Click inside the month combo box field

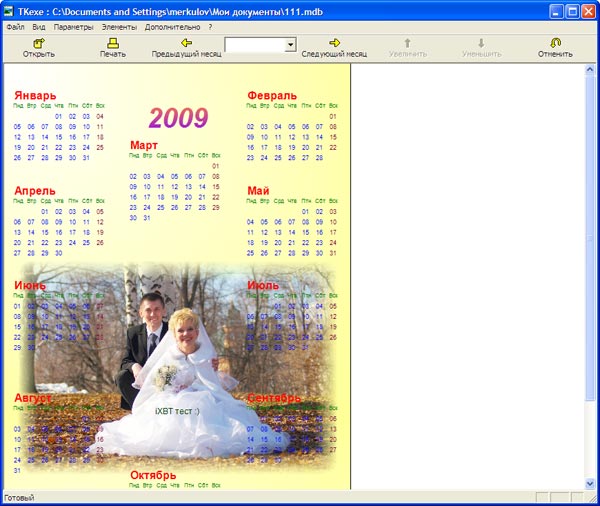[x=255, y=45]
